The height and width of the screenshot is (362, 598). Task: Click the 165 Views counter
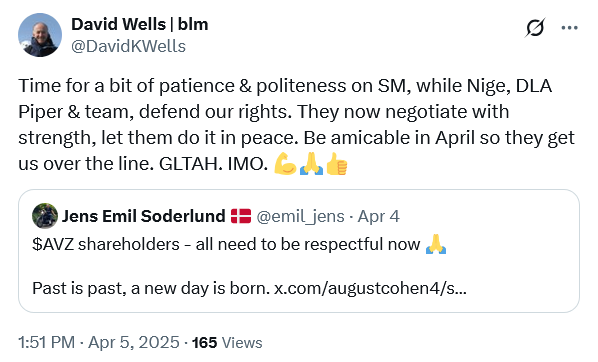pyautogui.click(x=227, y=343)
